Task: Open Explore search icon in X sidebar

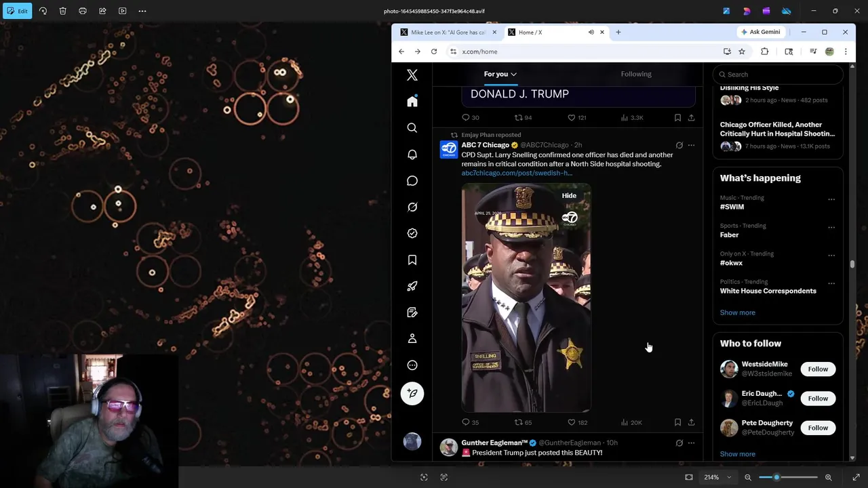Action: (x=412, y=128)
